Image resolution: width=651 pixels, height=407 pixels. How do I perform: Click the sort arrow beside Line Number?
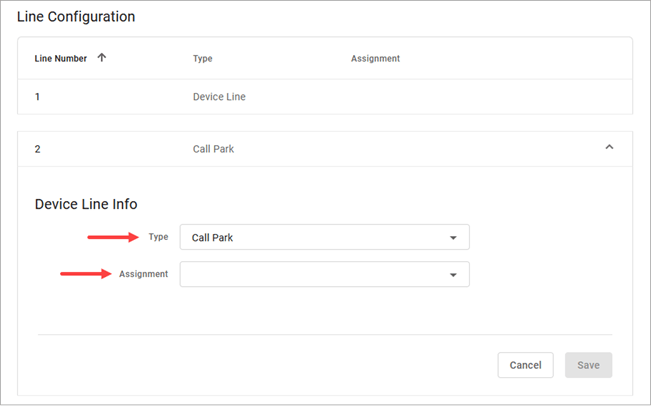point(101,58)
